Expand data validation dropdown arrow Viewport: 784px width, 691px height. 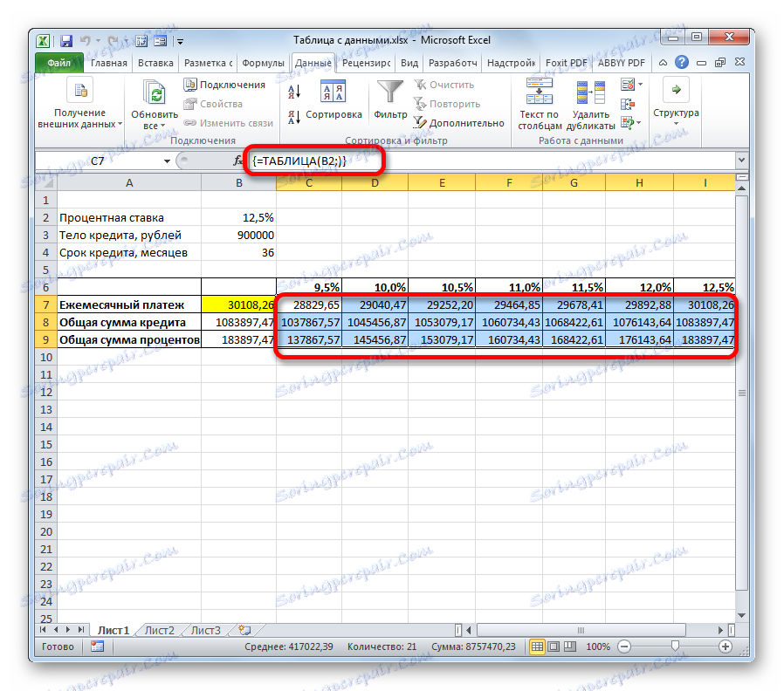pos(640,85)
